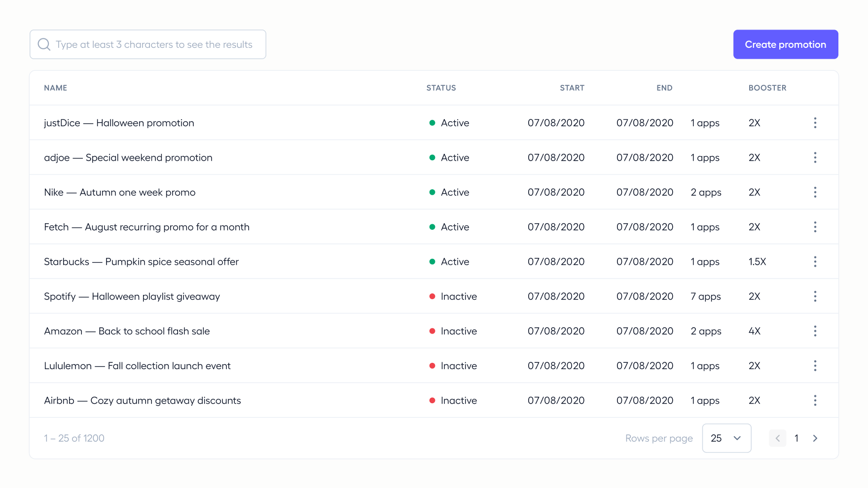Open the justDice Halloween promotion row menu
This screenshot has height=488, width=868.
[x=815, y=123]
